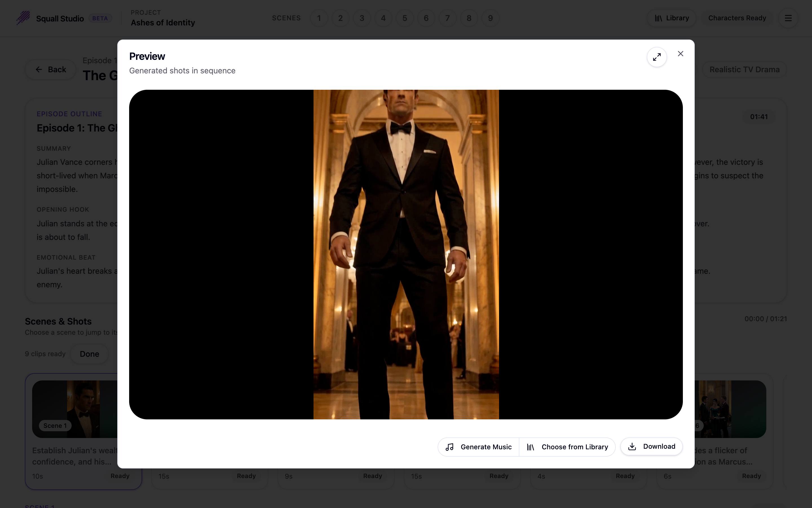The height and width of the screenshot is (508, 812).
Task: Click Choose from Library in the Preview dialog
Action: [567, 447]
